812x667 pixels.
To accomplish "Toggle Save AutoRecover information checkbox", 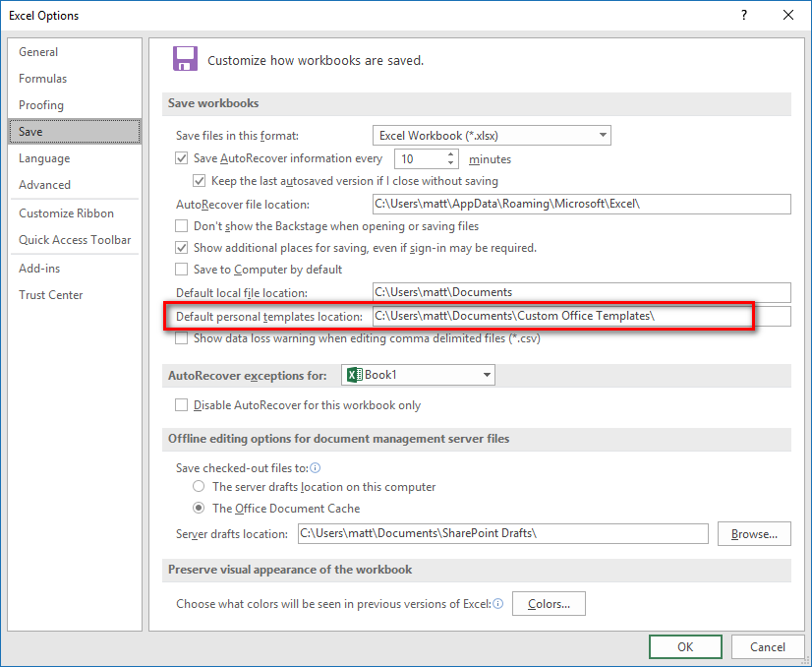I will pyautogui.click(x=181, y=158).
